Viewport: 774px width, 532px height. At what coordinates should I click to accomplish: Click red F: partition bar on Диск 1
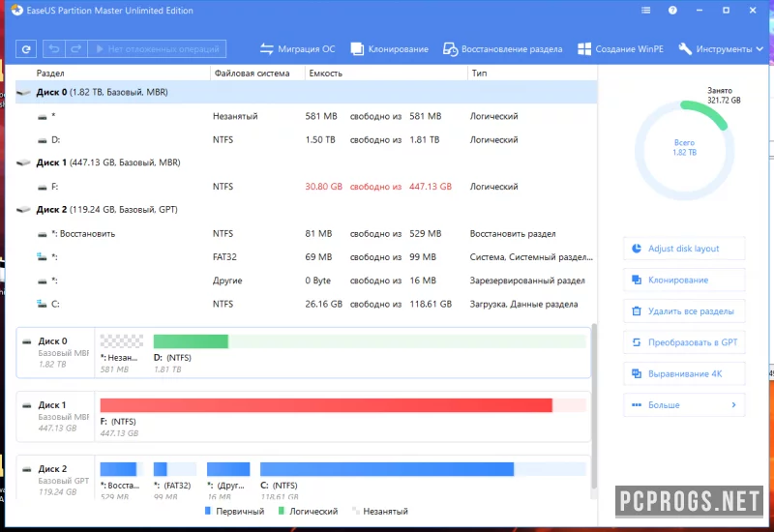(x=342, y=405)
